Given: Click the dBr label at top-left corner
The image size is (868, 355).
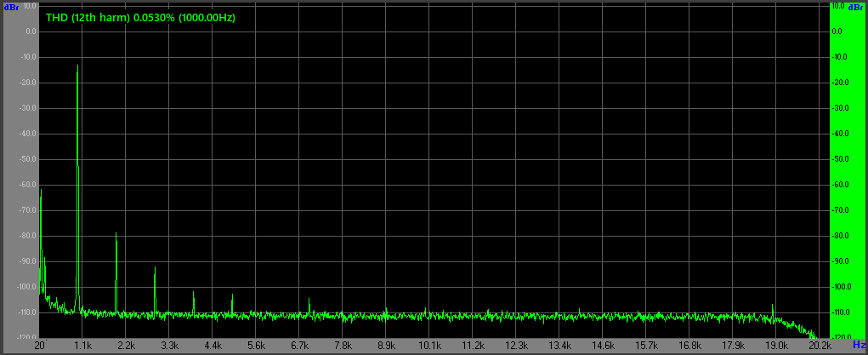Looking at the screenshot, I should point(11,7).
